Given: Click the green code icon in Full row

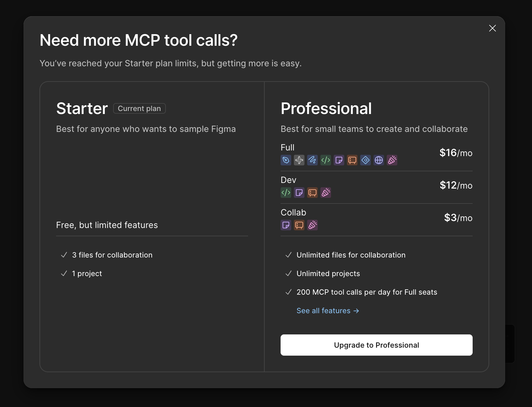Looking at the screenshot, I should click(326, 160).
